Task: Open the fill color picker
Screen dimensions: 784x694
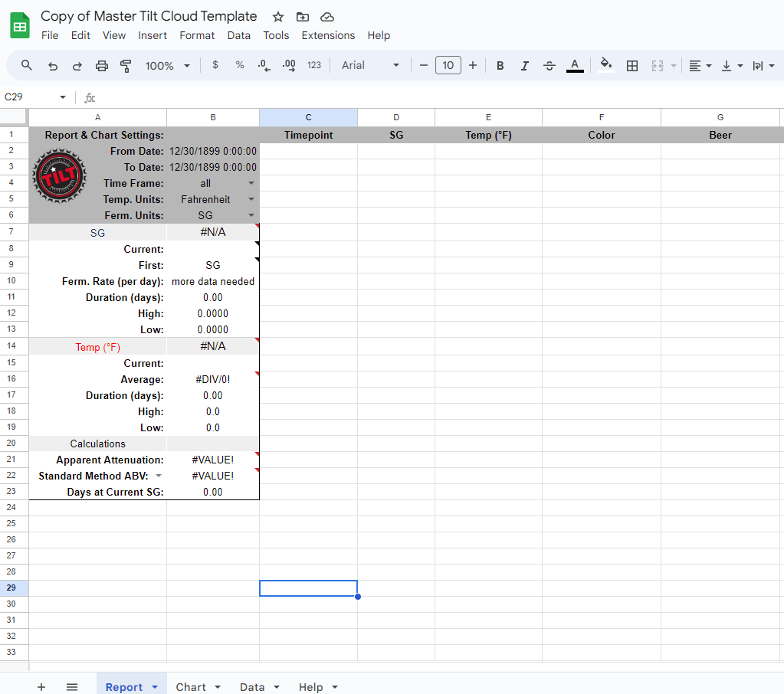Action: 606,66
